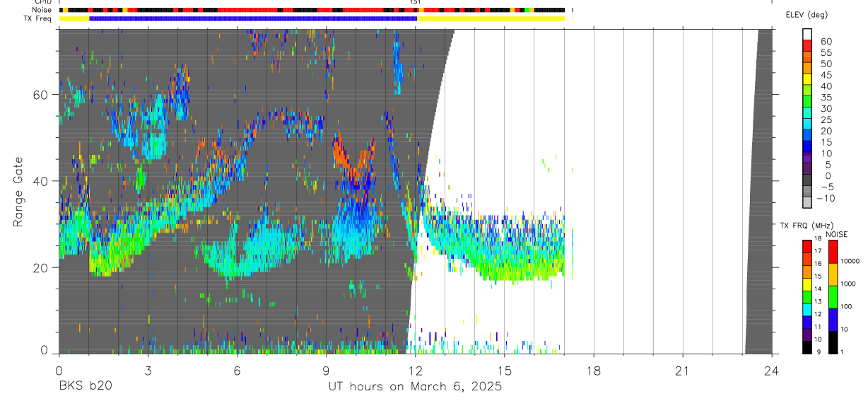
Task: Click the 'Noise' row label at the top left
Action: 43,10
